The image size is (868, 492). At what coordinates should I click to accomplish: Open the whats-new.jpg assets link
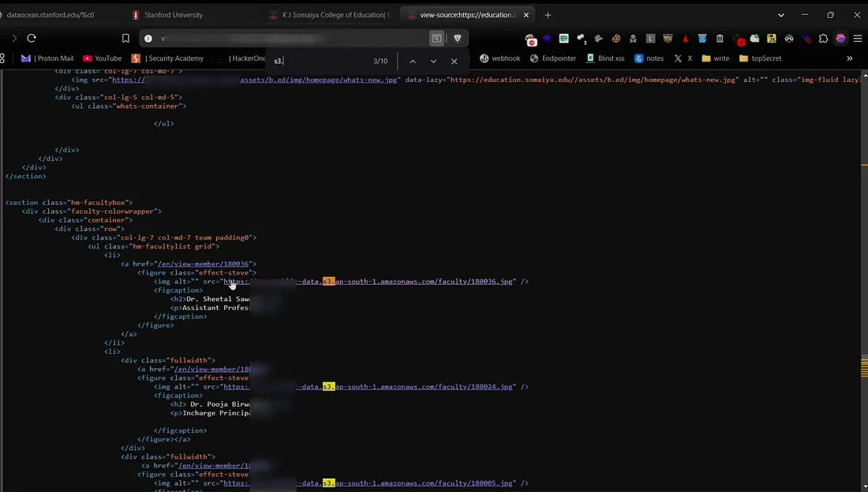click(318, 80)
